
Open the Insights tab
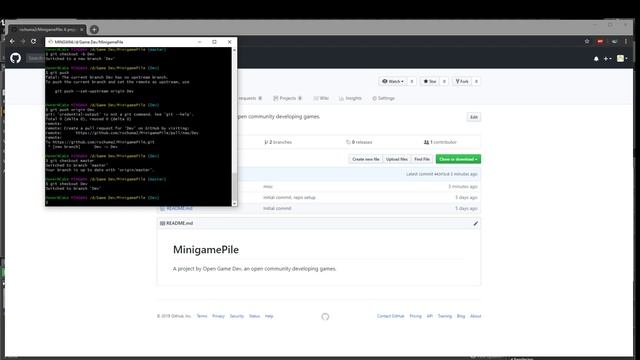tap(350, 98)
